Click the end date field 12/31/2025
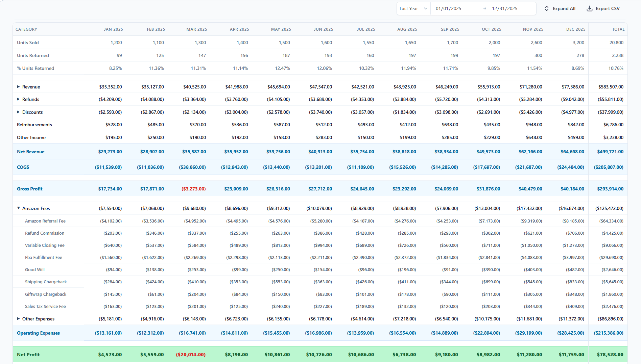The height and width of the screenshot is (364, 641). [x=504, y=9]
